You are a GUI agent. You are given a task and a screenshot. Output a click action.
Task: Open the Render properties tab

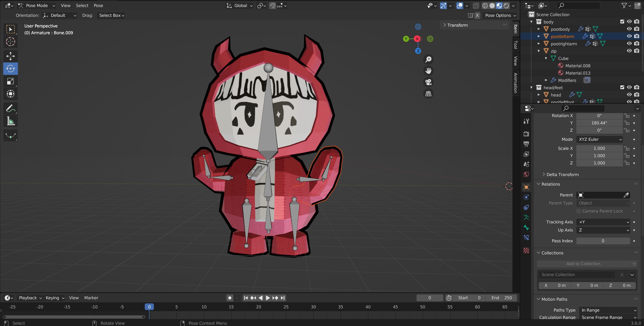[x=526, y=134]
